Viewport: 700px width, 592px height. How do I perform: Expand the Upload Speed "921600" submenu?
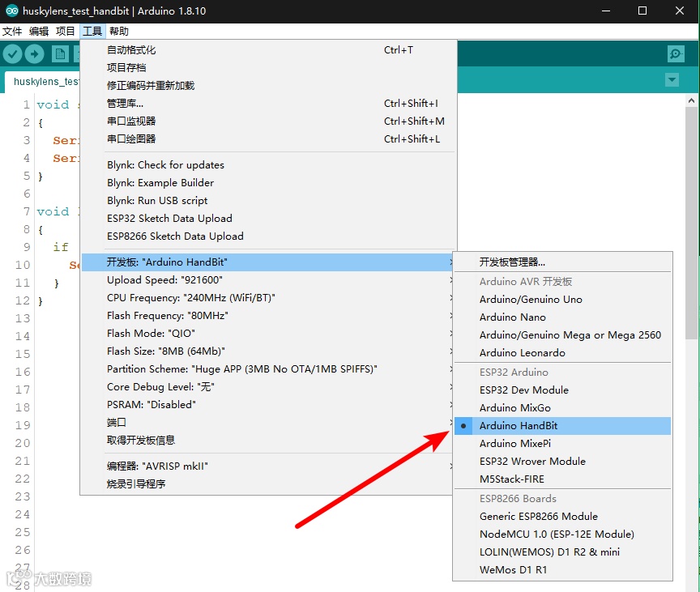click(267, 280)
